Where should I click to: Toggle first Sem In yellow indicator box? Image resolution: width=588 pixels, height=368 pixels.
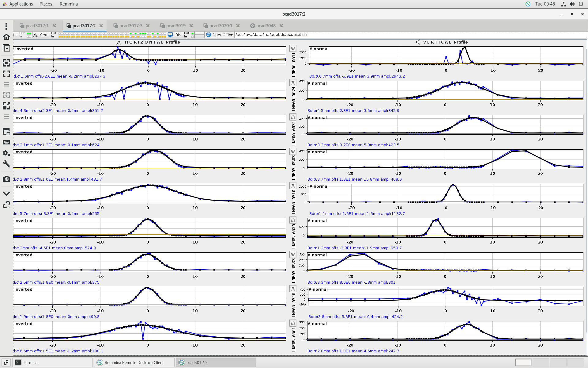pos(60,36)
